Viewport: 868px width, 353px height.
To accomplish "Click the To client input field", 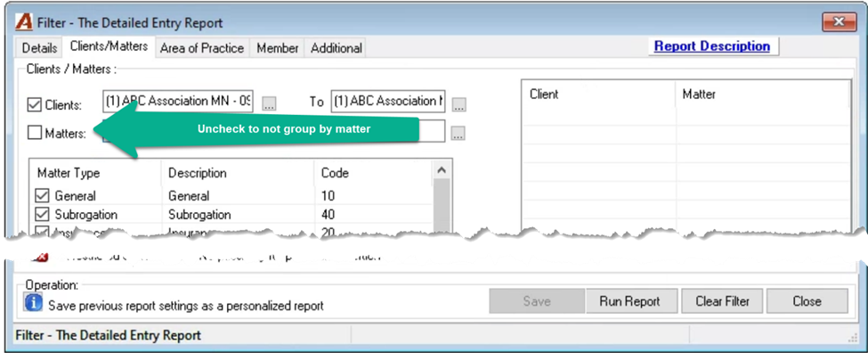I will 387,102.
